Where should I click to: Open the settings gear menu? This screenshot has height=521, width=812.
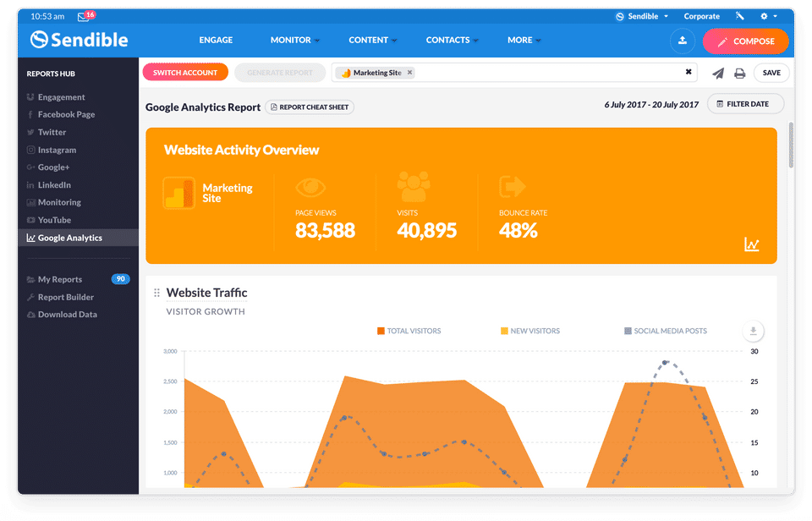coord(768,16)
